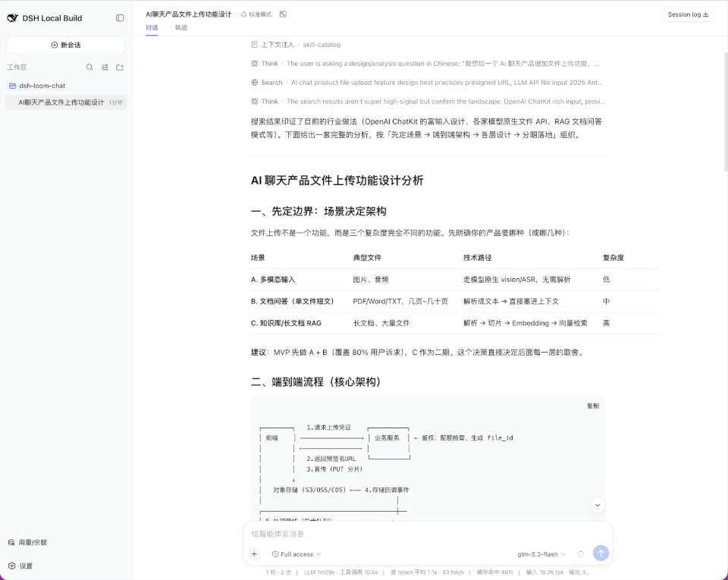Open workspace search magnifier icon
The height and width of the screenshot is (580, 728).
pos(89,67)
